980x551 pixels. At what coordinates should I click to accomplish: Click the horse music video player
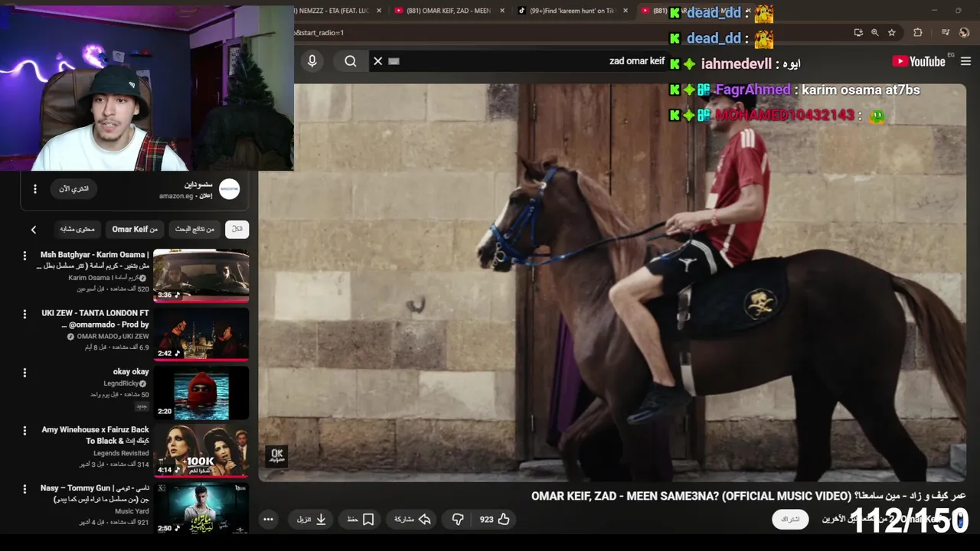pos(612,282)
